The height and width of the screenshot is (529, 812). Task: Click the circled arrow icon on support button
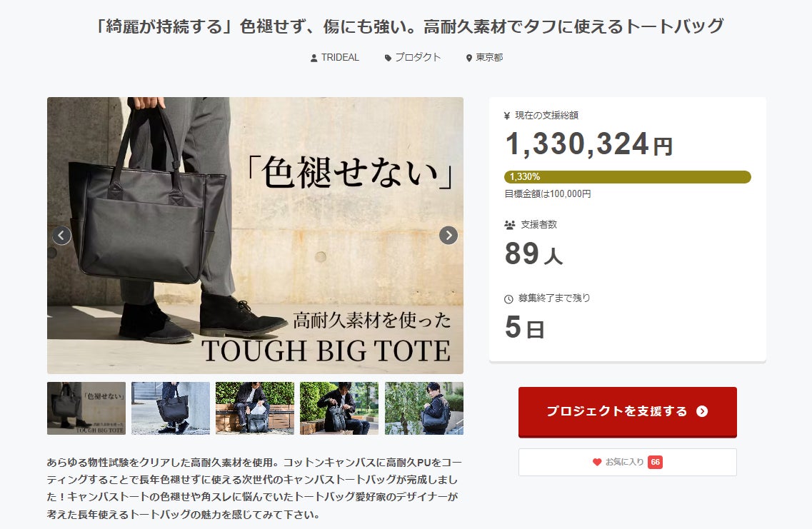click(702, 411)
